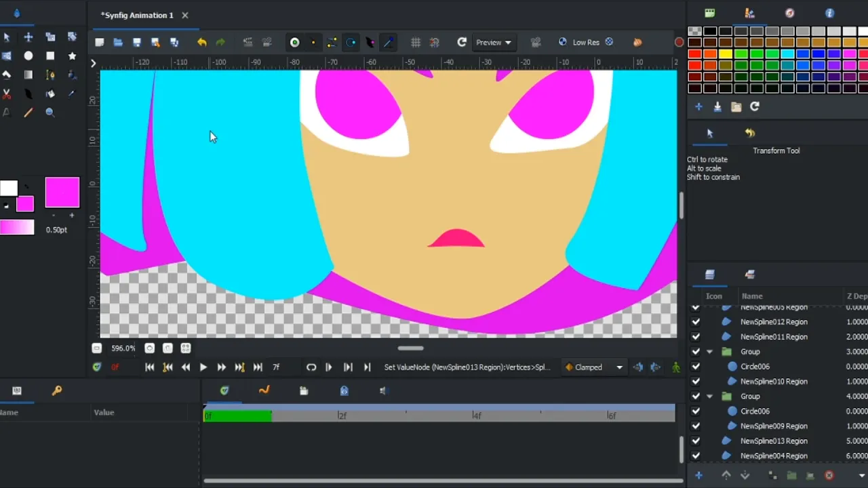Open the Preview dropdown menu
The image size is (868, 488).
click(x=493, y=42)
